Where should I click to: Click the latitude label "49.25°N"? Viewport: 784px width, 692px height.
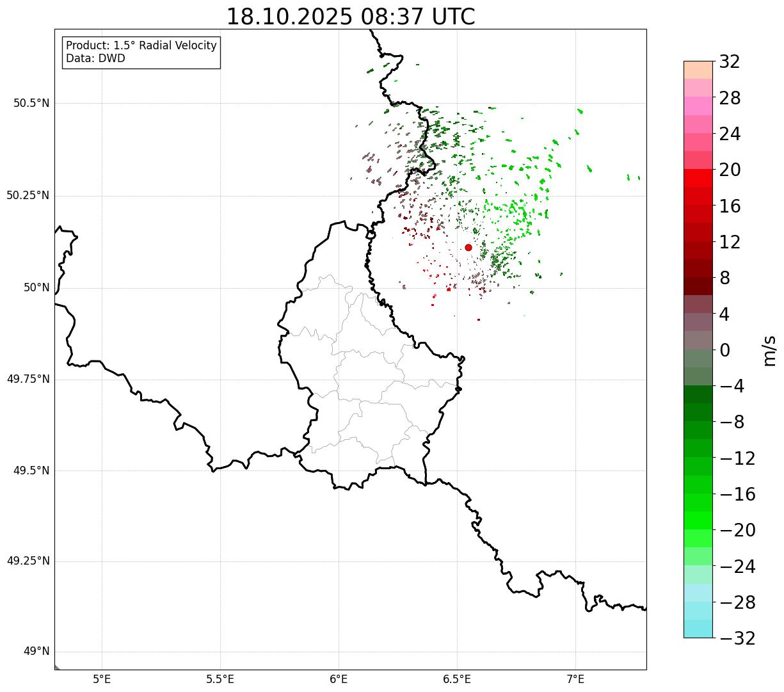click(28, 561)
